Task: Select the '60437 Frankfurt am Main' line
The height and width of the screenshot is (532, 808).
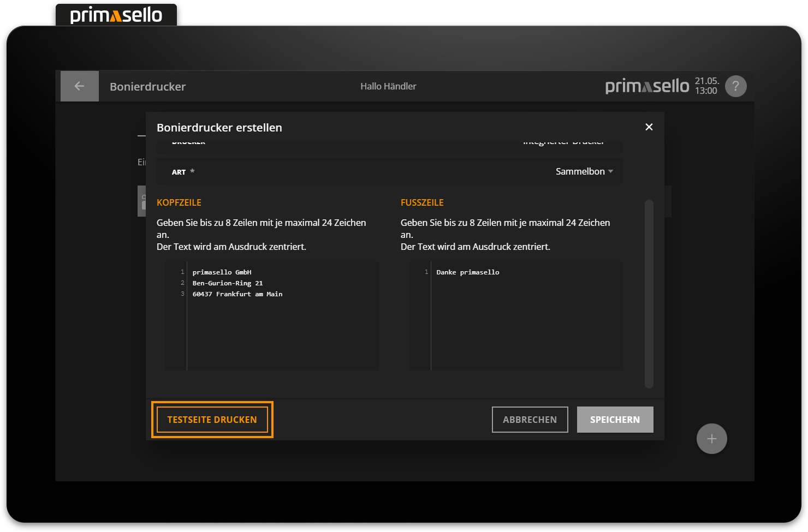Action: click(x=237, y=294)
